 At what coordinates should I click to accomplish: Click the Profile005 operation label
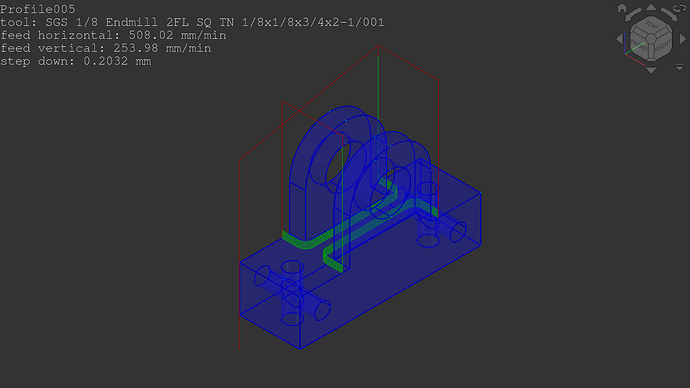[38, 9]
